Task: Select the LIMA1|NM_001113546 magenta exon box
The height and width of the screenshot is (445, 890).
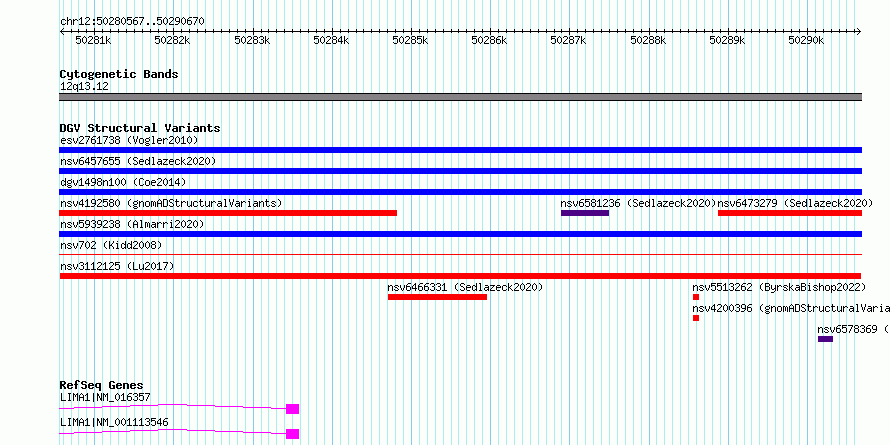Action: click(292, 434)
